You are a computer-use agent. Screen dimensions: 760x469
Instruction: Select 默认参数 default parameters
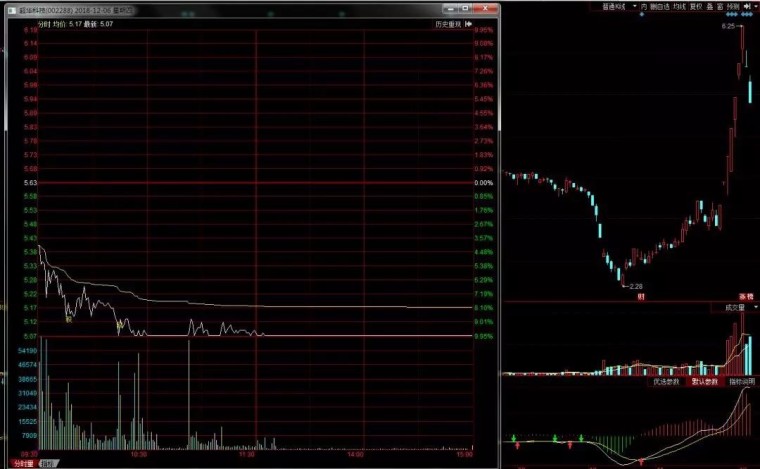click(705, 381)
